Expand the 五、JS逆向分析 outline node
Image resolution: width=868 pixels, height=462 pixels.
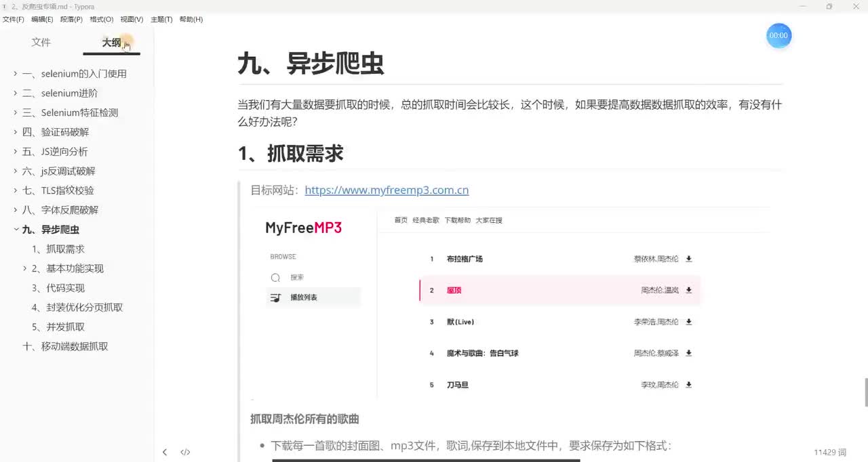tap(16, 152)
